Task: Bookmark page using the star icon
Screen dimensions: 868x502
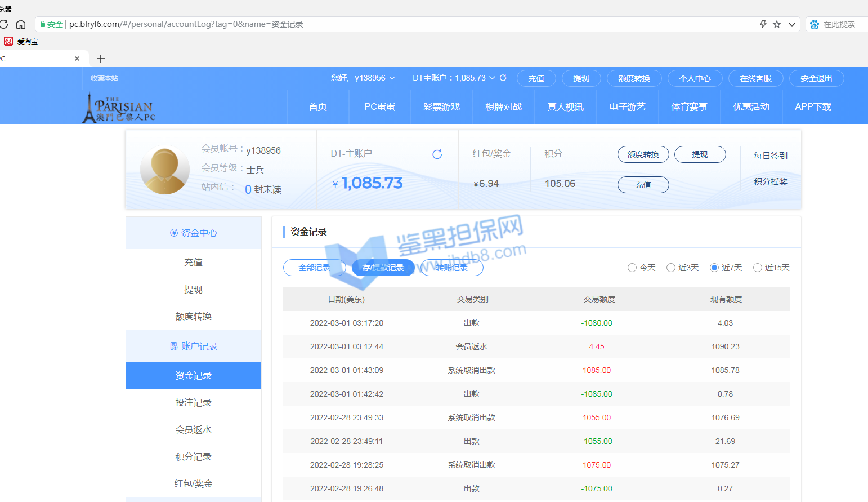Action: (777, 24)
